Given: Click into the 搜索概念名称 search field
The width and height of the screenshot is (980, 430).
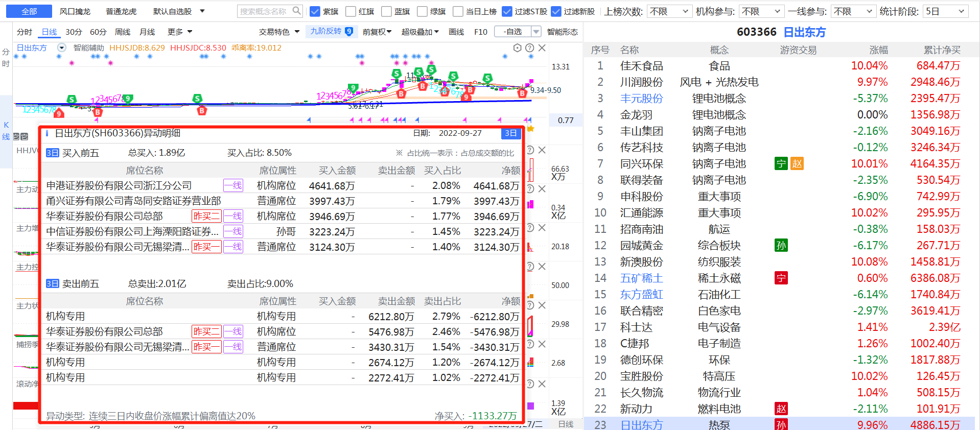Looking at the screenshot, I should click(264, 11).
